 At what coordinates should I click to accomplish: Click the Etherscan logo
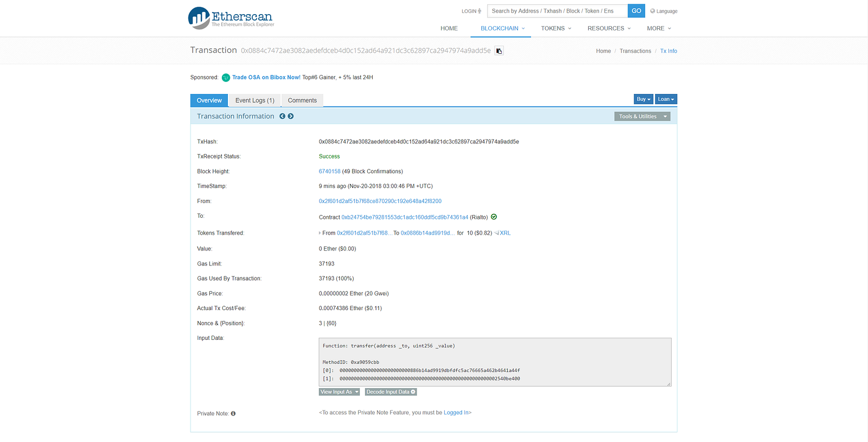(231, 18)
